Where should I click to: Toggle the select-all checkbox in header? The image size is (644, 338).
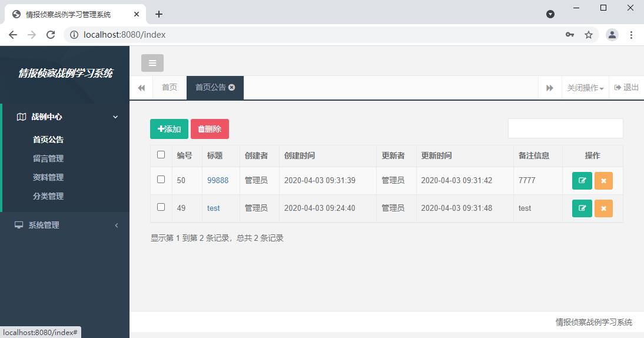161,155
